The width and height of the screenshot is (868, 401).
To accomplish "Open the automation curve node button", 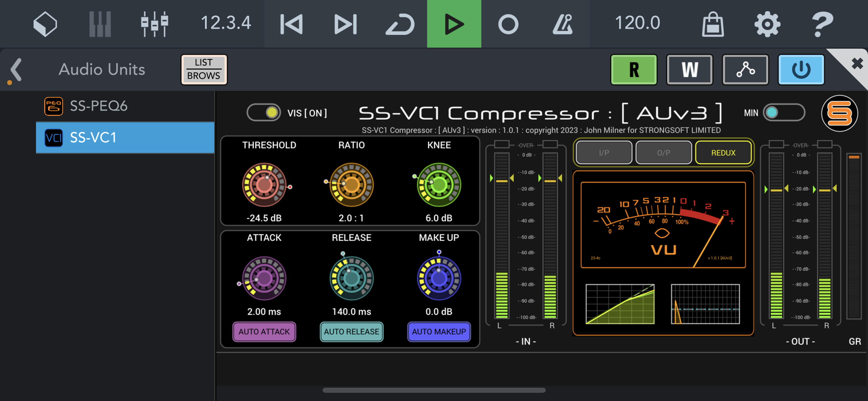I will [x=745, y=69].
